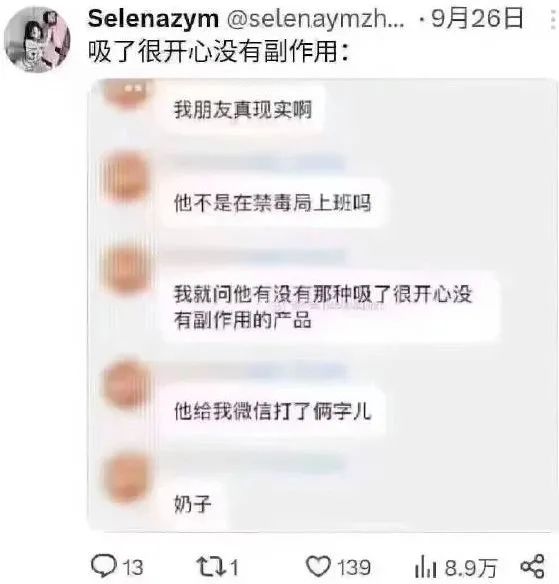Image resolution: width=559 pixels, height=584 pixels.
Task: View analytics bar chart icon
Action: pos(425,566)
